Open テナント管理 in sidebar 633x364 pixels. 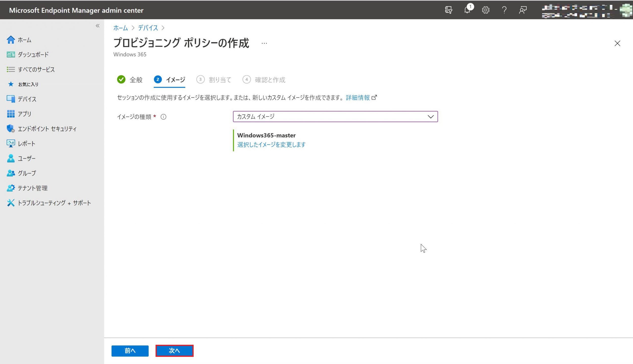coord(32,188)
